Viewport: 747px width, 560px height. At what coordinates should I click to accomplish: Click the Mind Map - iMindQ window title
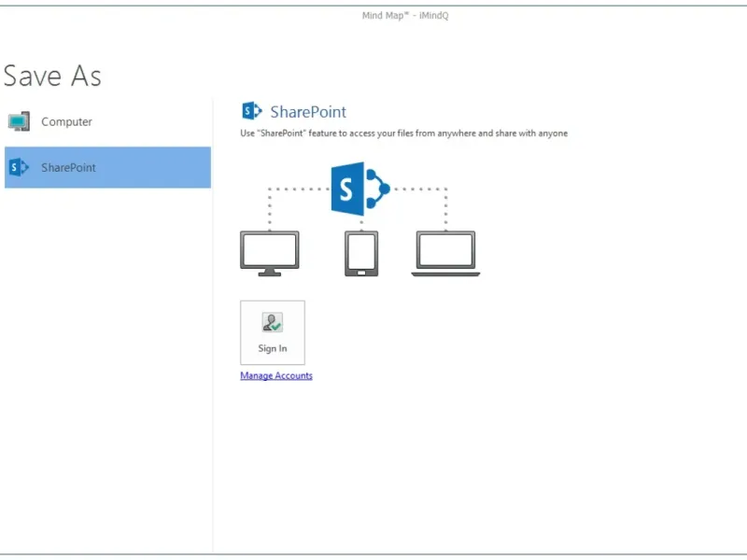405,16
